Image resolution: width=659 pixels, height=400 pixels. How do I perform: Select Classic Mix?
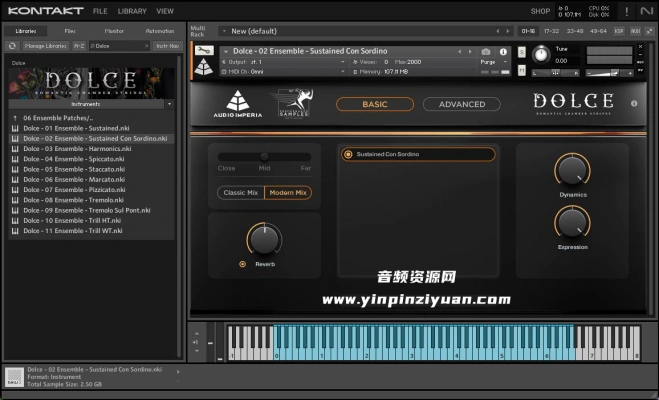click(241, 192)
